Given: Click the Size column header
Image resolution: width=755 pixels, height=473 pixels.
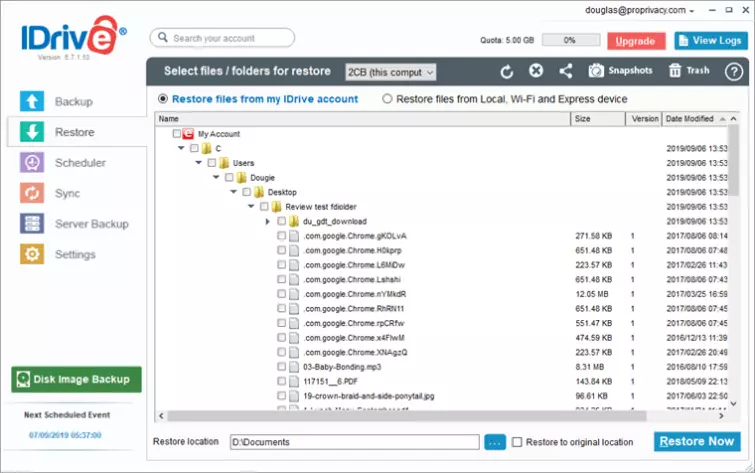Looking at the screenshot, I should 598,119.
